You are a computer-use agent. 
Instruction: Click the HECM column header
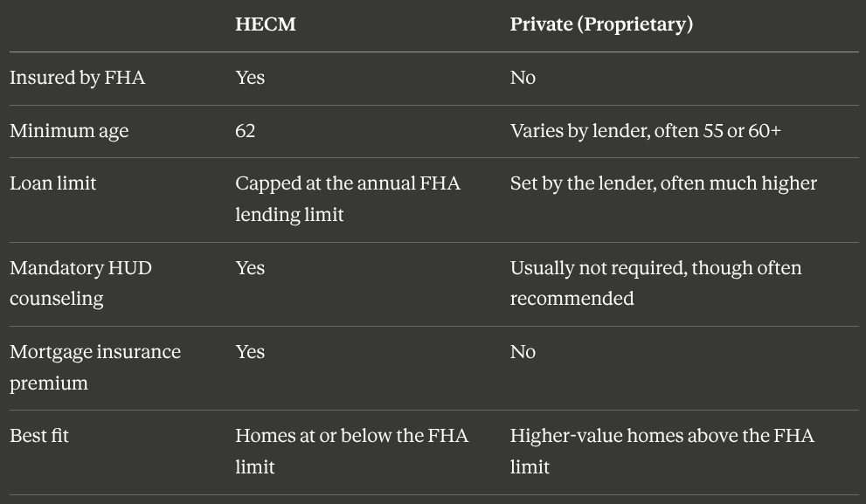266,24
